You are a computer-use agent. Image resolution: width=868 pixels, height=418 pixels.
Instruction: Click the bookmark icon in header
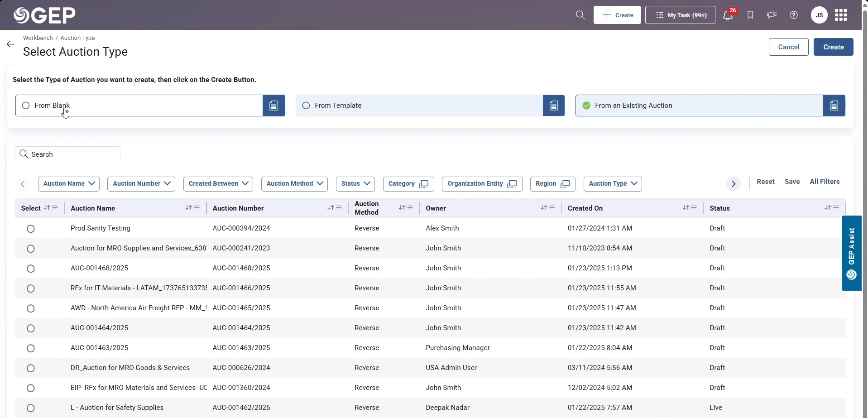coord(750,15)
